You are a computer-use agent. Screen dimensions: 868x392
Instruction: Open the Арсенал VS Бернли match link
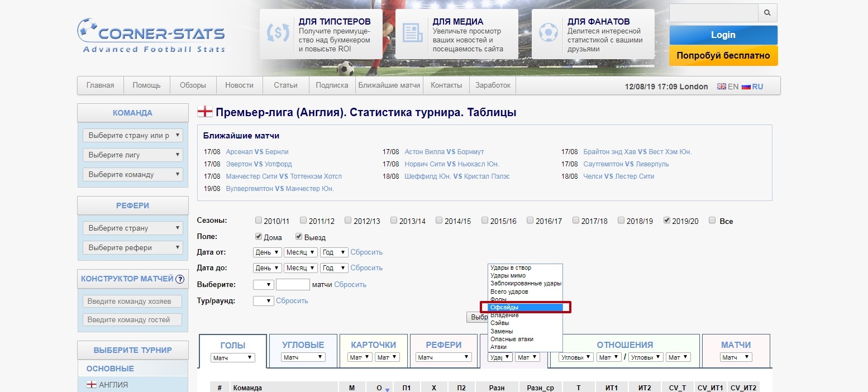click(x=256, y=151)
